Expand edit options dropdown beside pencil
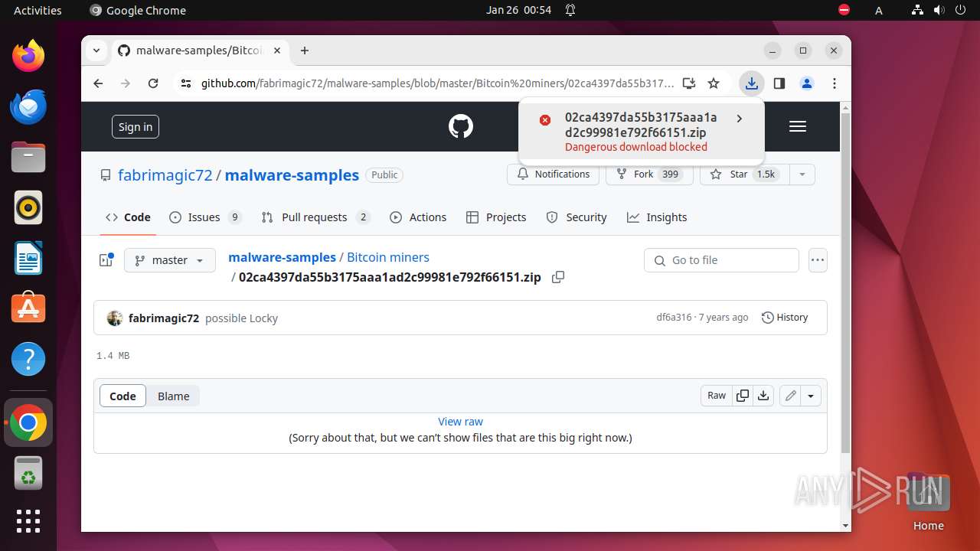The width and height of the screenshot is (980, 551). (x=811, y=396)
